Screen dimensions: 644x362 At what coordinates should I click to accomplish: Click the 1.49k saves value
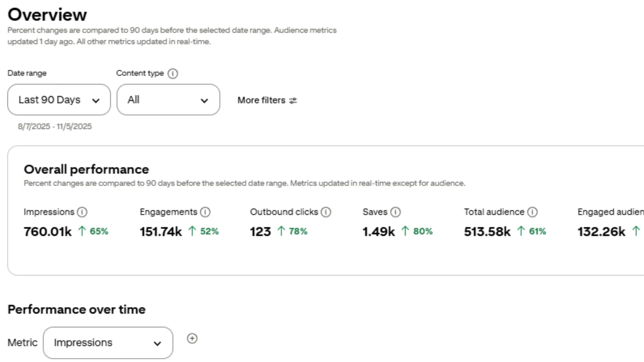[x=379, y=231]
